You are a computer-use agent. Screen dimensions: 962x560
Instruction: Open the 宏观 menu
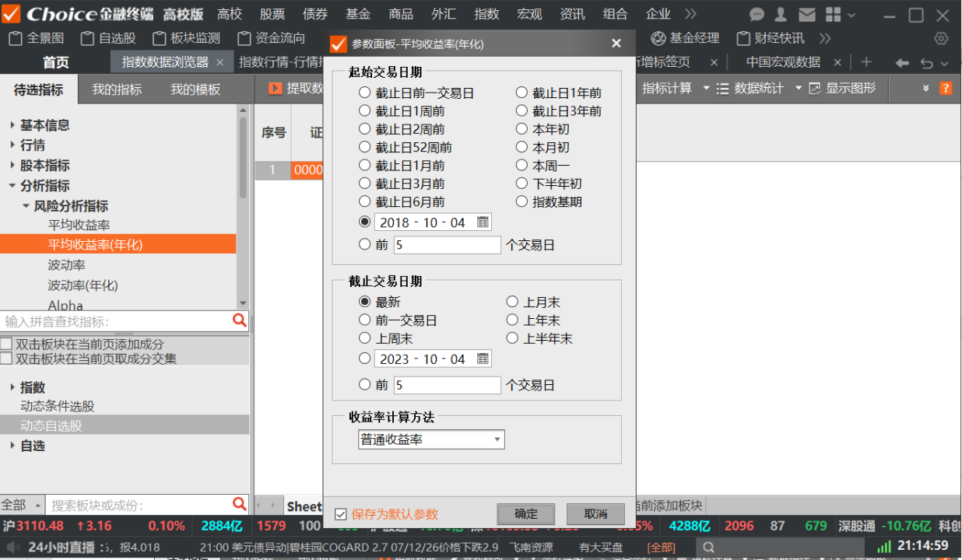(x=529, y=14)
